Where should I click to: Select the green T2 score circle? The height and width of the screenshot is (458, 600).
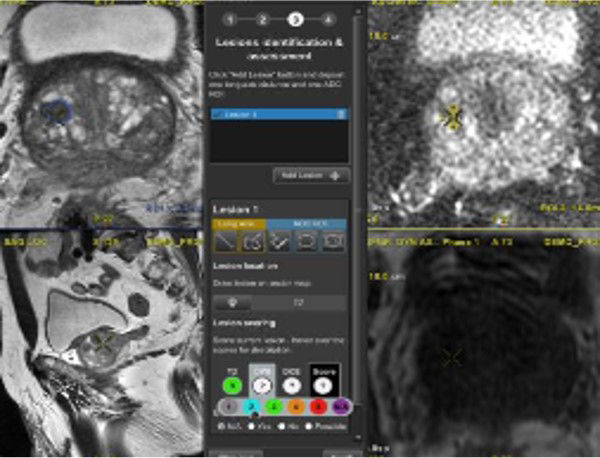(x=233, y=386)
